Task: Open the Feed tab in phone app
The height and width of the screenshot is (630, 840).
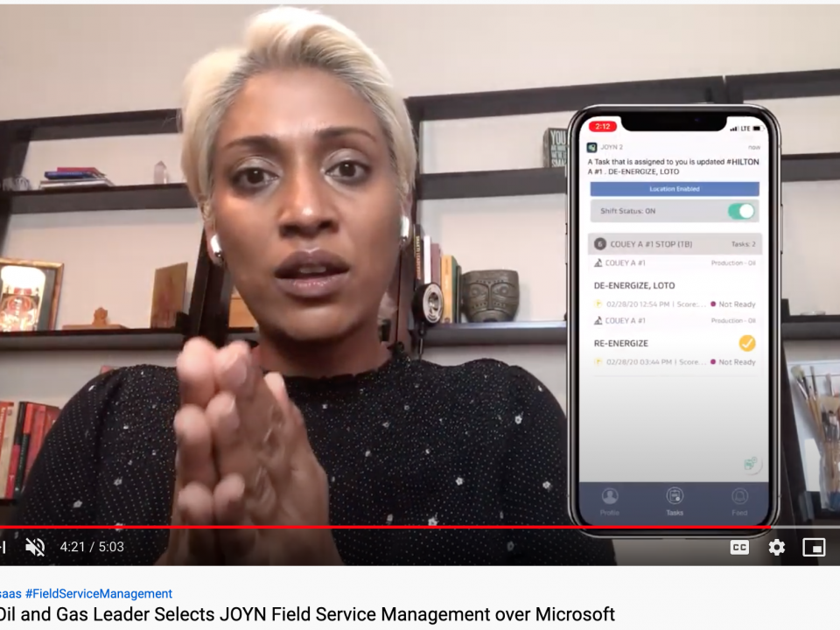Action: tap(739, 501)
